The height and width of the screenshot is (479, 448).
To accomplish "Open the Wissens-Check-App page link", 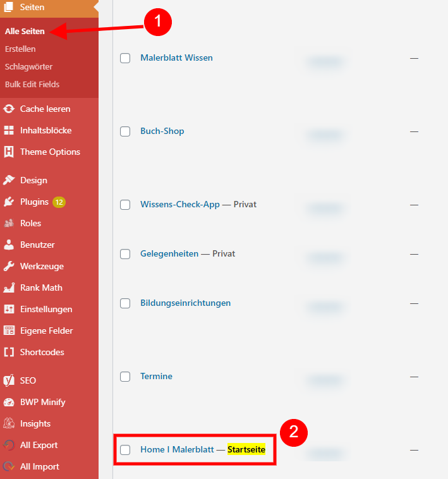I will tap(179, 205).
